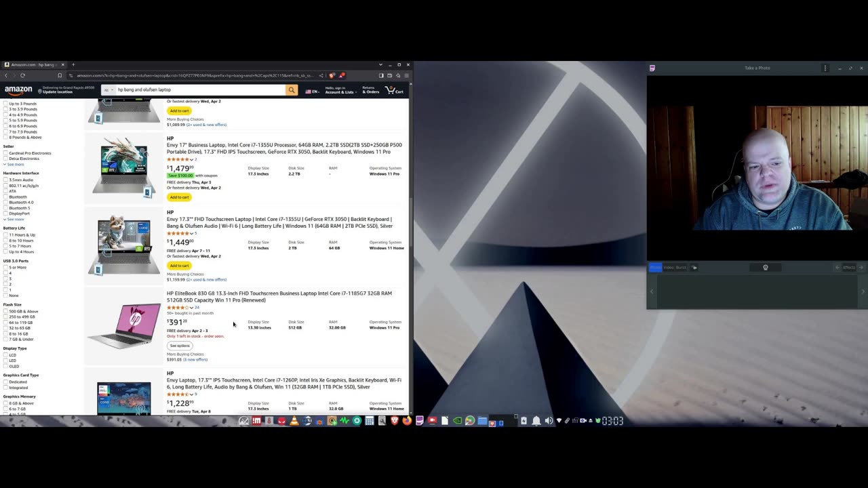This screenshot has height=488, width=868.
Task: Open Brave browser icon in the taskbar
Action: [x=394, y=421]
